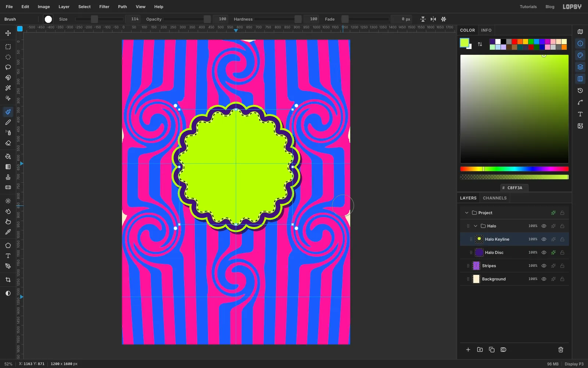
Task: Open the File menu
Action: tap(10, 7)
